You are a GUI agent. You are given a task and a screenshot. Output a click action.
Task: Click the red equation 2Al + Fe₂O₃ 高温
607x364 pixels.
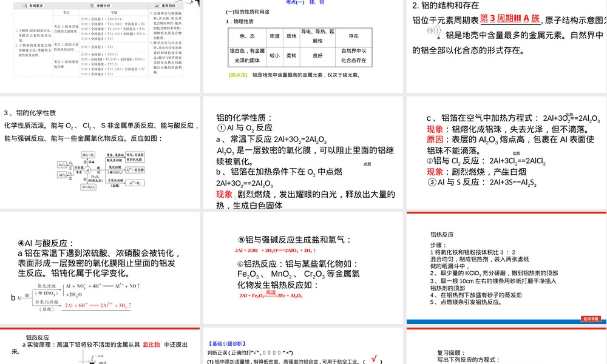271,295
